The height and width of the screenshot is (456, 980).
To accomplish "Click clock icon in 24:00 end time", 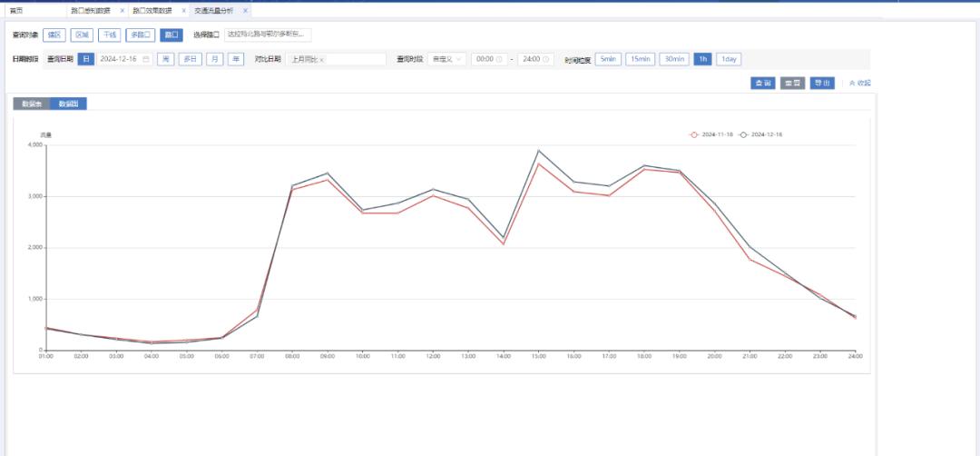I will [546, 59].
